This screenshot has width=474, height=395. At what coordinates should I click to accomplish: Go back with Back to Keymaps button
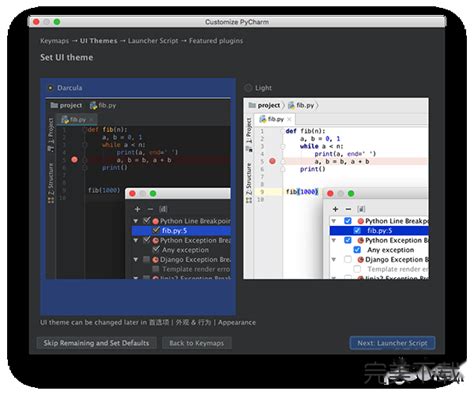197,343
